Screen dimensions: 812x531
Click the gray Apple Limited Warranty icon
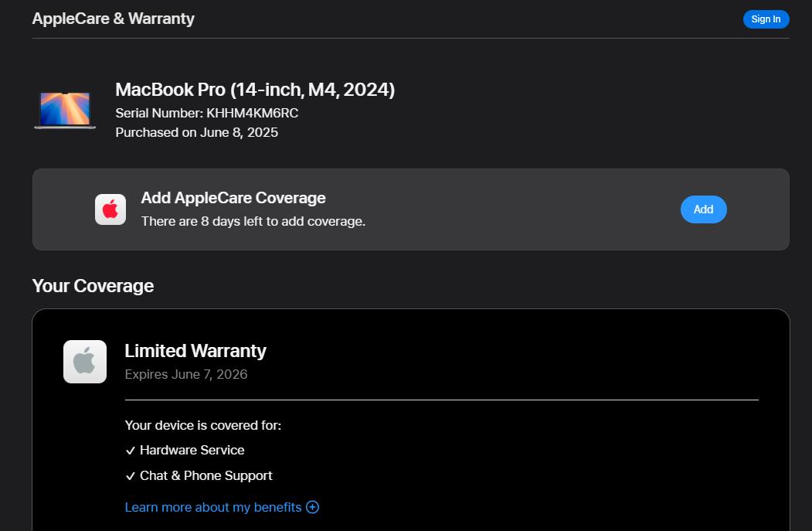tap(85, 362)
